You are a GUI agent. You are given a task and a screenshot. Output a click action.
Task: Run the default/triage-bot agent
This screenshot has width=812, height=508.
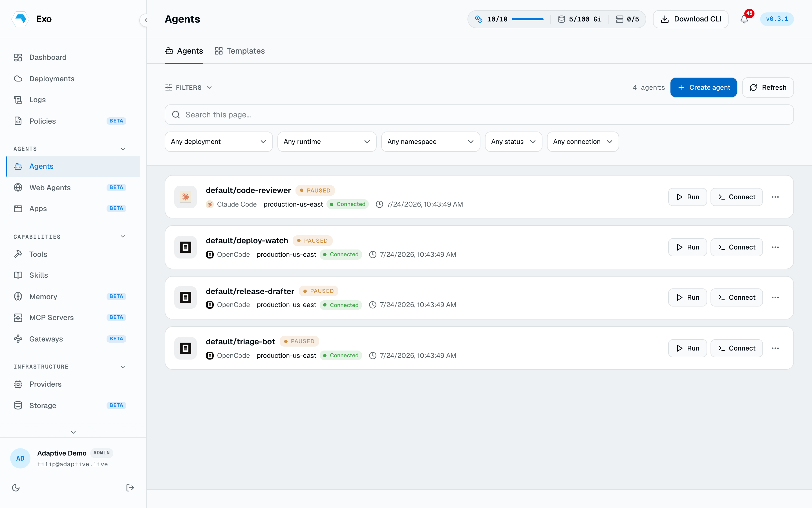[x=687, y=348]
